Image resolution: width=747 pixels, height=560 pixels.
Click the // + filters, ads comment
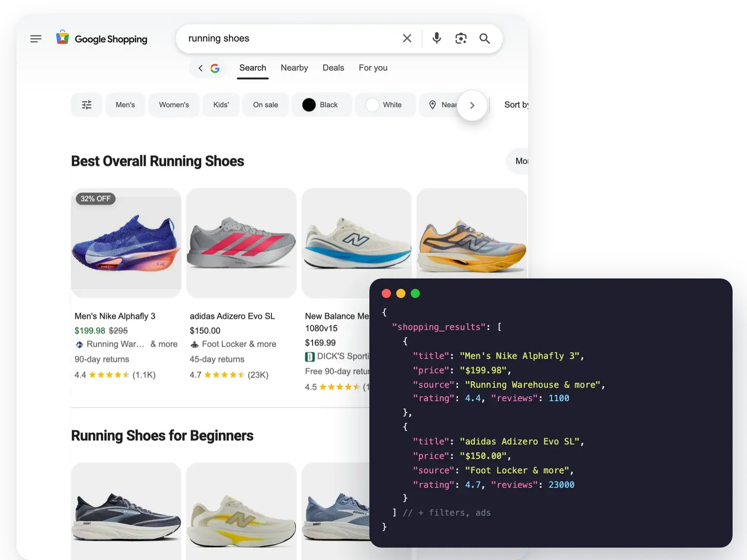[x=447, y=513]
